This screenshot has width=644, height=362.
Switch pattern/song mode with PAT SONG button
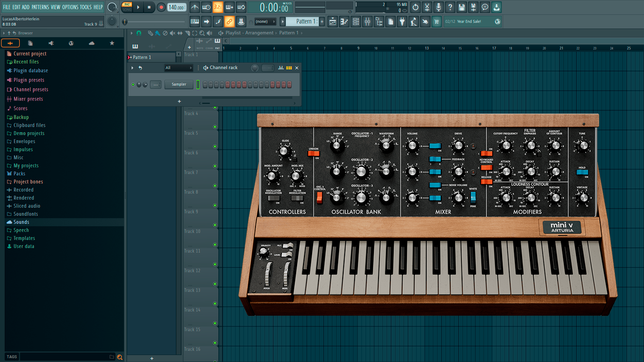(127, 7)
